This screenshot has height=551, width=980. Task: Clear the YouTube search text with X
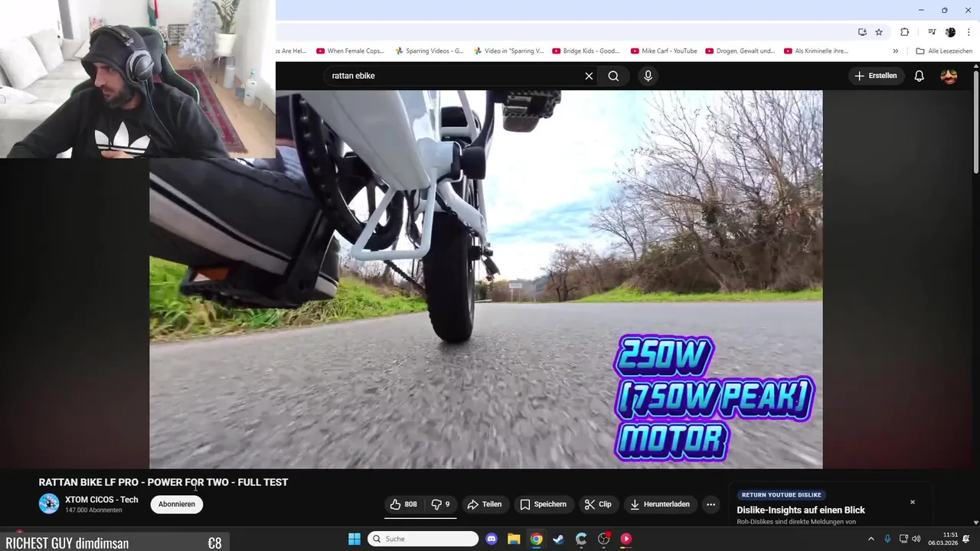click(589, 76)
